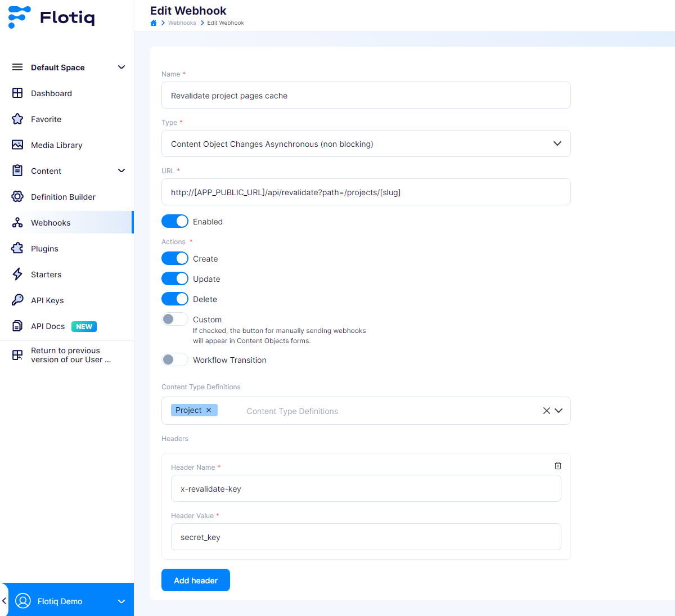Image resolution: width=675 pixels, height=616 pixels.
Task: Click the Flotiq Demo user avatar icon
Action: 23,601
